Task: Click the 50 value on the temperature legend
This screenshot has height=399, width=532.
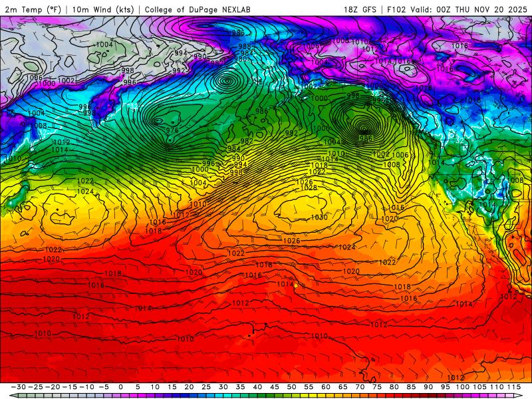Action: click(291, 387)
